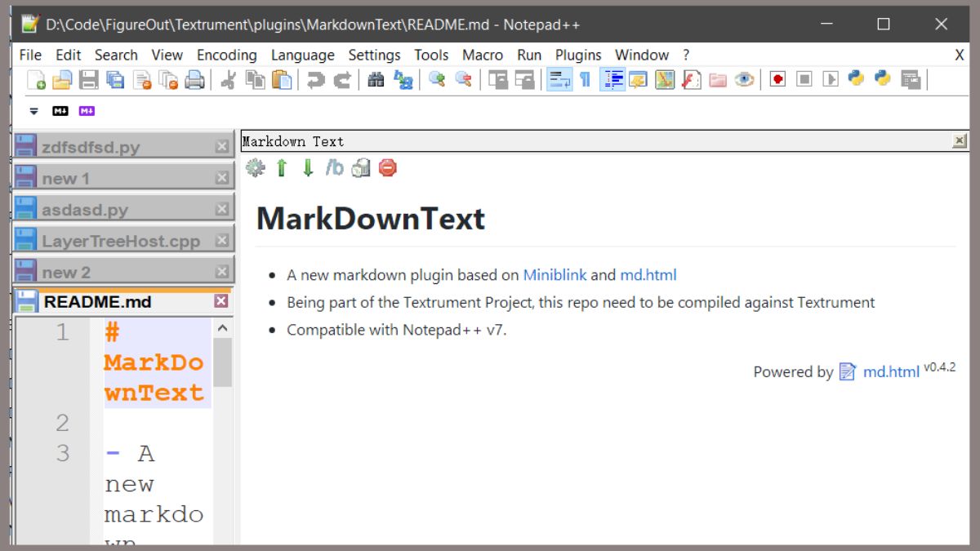Open the Miniblink link in preview
Screen dimensions: 980x551
(555, 275)
